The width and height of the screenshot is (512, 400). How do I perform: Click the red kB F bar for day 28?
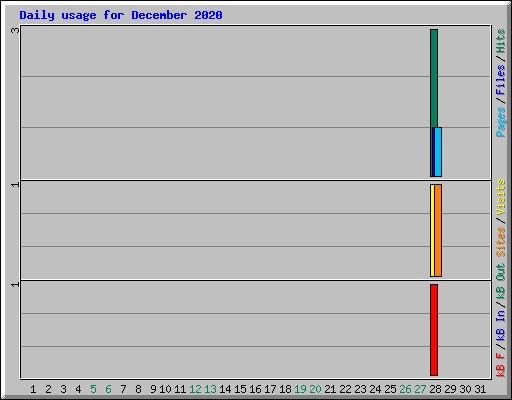tap(434, 330)
